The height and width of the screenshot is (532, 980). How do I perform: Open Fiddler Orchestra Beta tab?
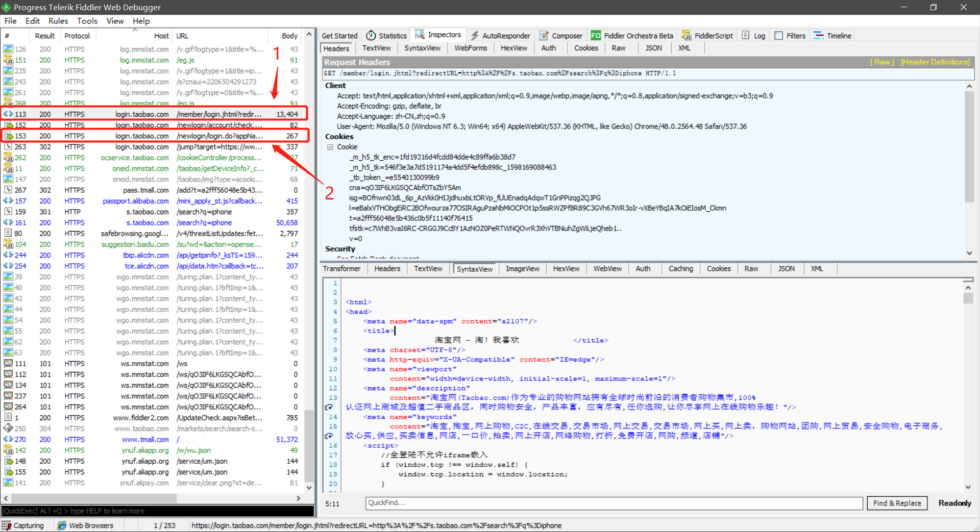[632, 35]
